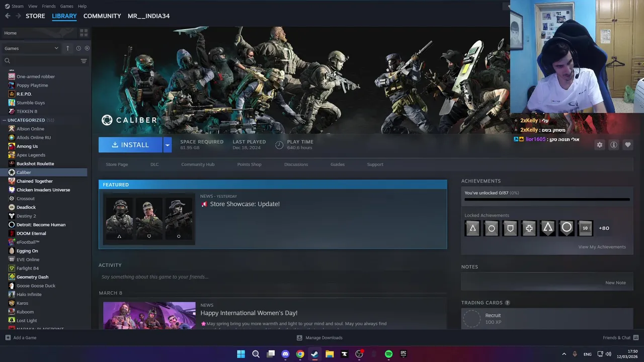644x362 pixels.
Task: Go forward with the right arrow
Action: 19,16
